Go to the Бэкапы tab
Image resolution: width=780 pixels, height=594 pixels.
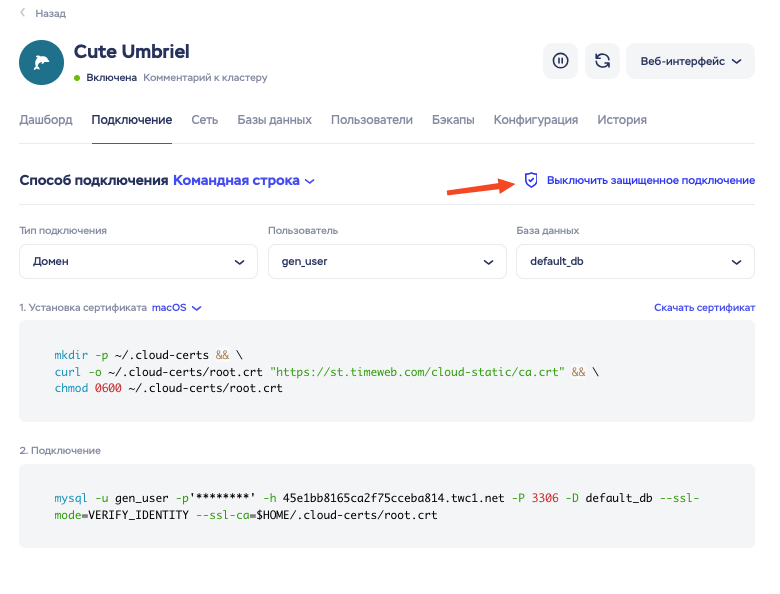point(453,120)
